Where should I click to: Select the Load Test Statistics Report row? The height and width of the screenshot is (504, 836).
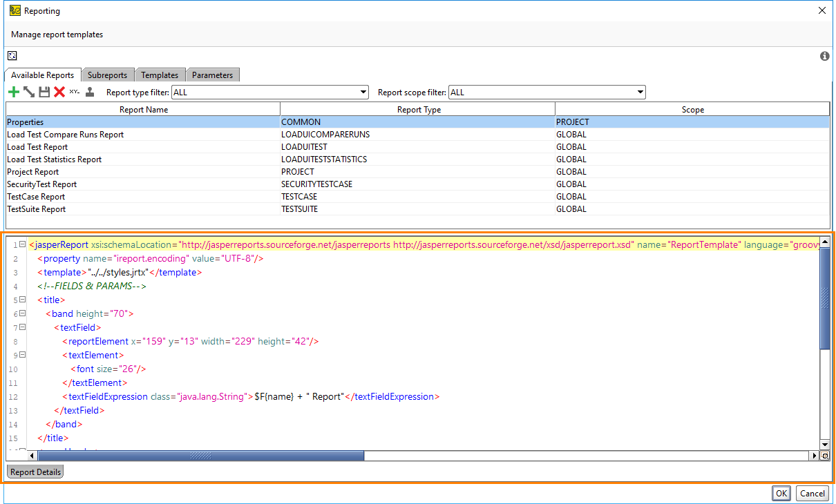click(x=138, y=159)
